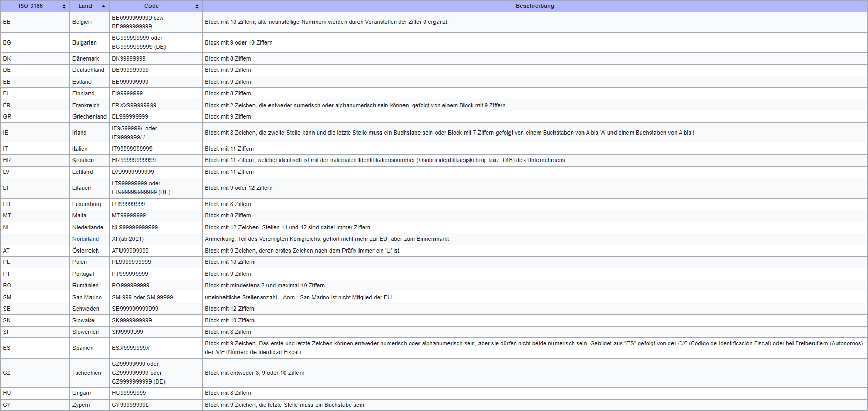
Task: Click code 'ATU99999999'
Action: [130, 251]
